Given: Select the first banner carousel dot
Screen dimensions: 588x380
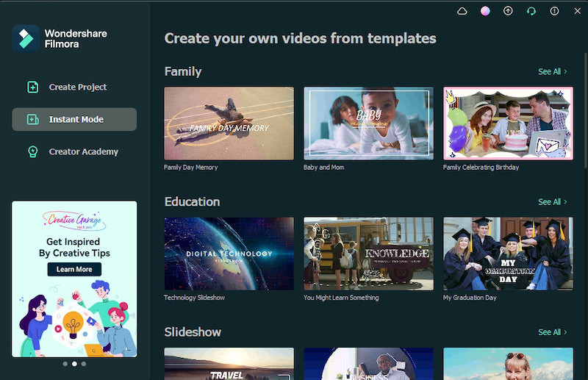Looking at the screenshot, I should tap(65, 364).
